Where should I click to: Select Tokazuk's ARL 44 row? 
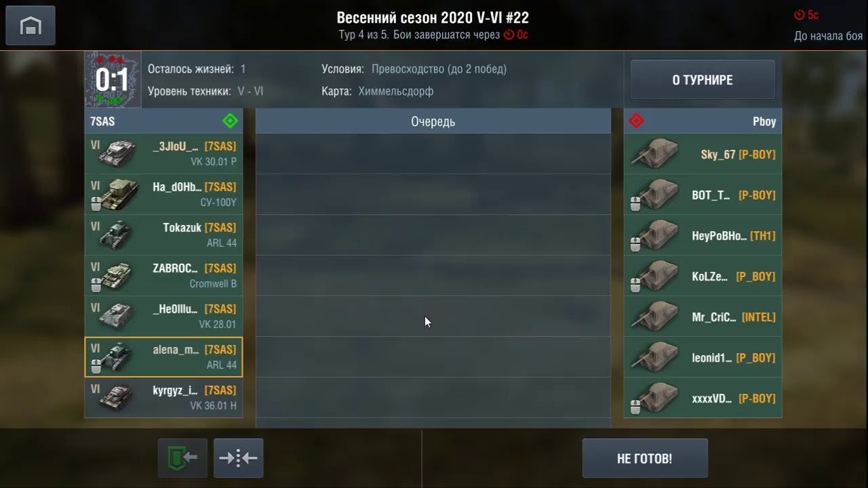pyautogui.click(x=163, y=235)
